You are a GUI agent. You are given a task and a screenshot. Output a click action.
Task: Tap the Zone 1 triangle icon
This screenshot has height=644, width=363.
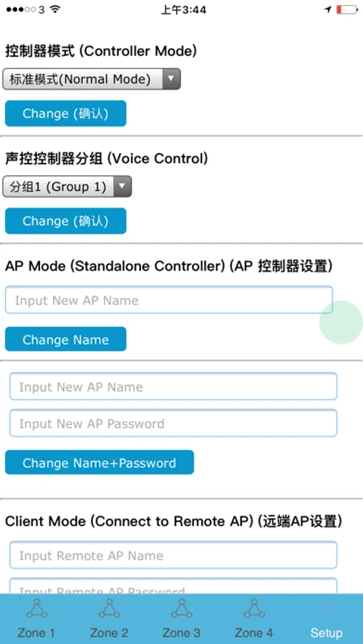37,609
